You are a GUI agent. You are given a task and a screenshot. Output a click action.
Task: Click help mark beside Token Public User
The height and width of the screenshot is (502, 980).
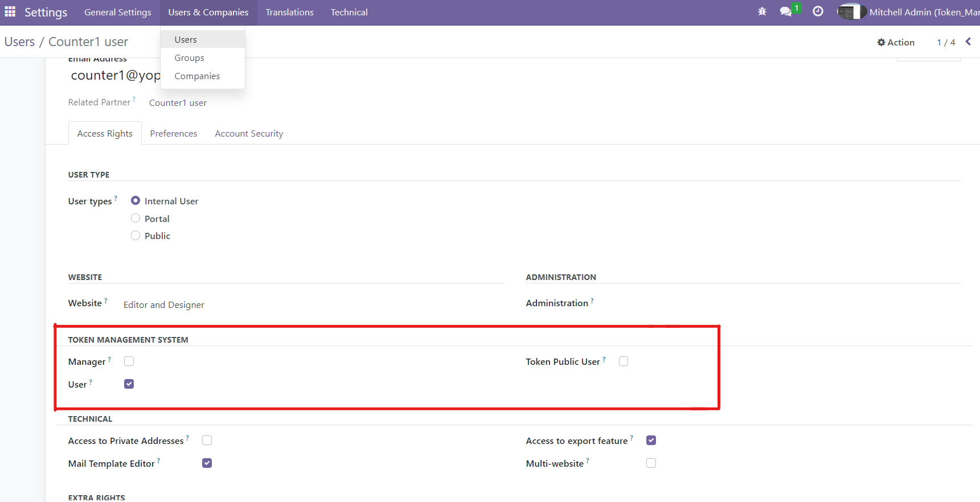604,359
